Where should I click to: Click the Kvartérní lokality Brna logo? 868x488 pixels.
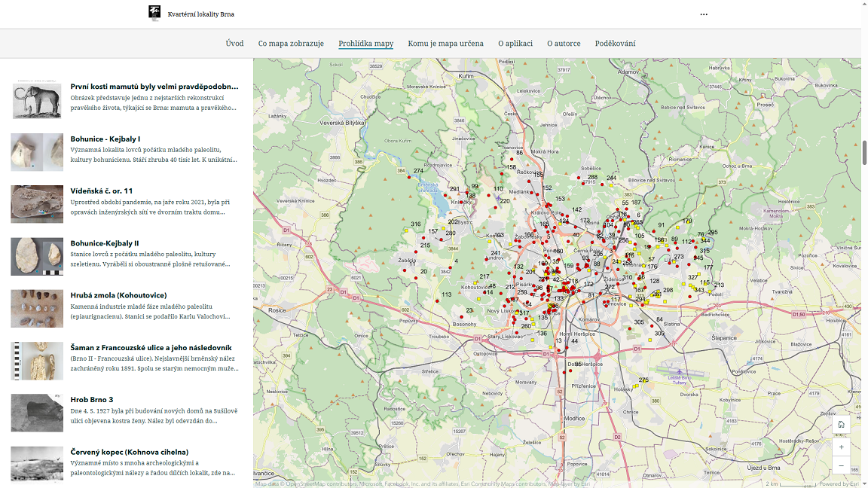pos(154,13)
